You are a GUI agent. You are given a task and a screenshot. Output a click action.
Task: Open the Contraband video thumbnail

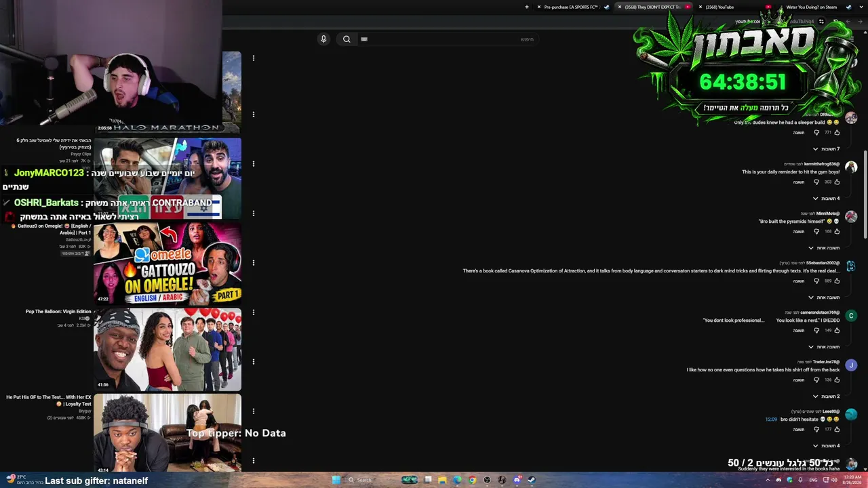click(167, 178)
